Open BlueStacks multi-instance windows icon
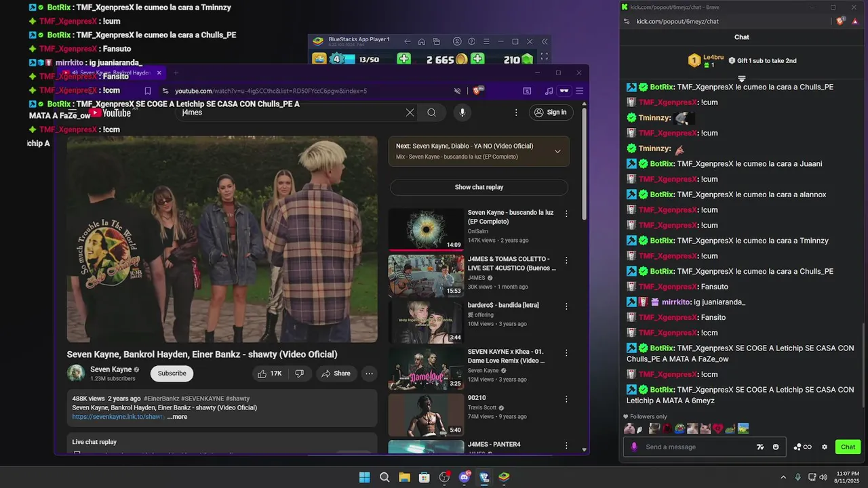Screen dimensions: 868x488 point(437,41)
